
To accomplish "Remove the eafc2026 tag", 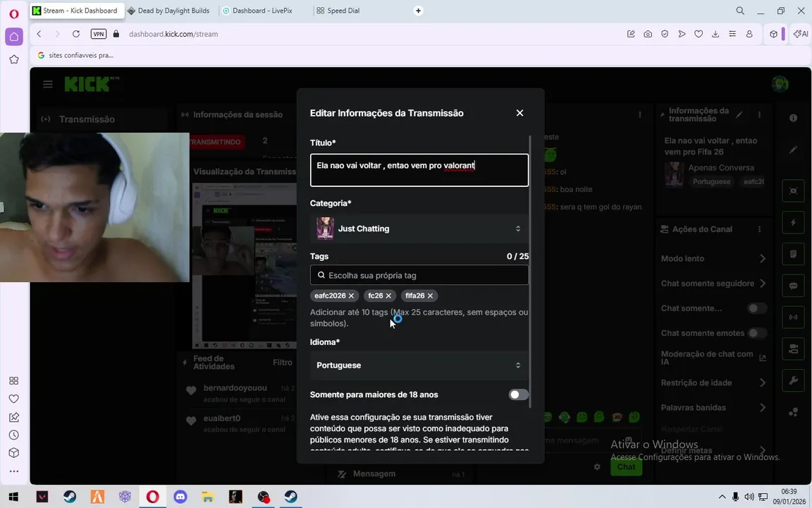I will click(351, 296).
